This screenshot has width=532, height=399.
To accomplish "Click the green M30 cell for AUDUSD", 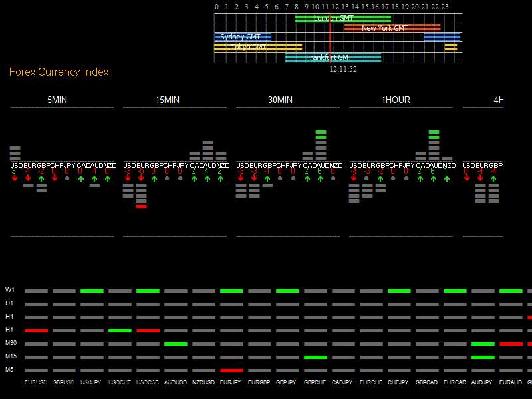I will coord(176,344).
